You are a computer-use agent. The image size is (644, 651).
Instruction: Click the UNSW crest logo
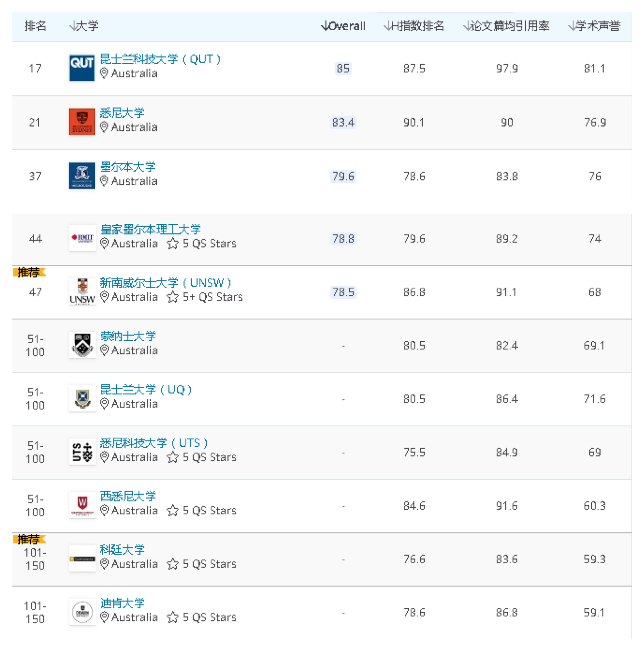tap(82, 291)
